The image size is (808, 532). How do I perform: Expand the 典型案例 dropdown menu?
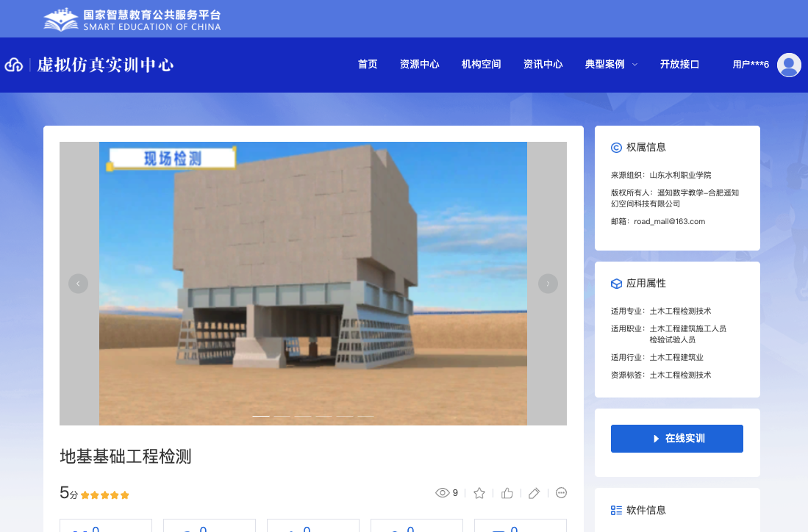coord(611,65)
